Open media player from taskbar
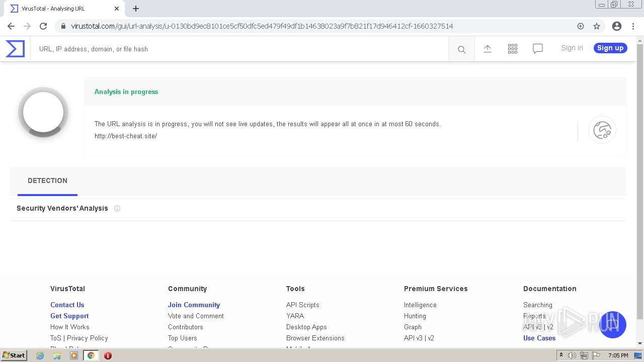Screen dimensions: 644x362 tap(74, 355)
